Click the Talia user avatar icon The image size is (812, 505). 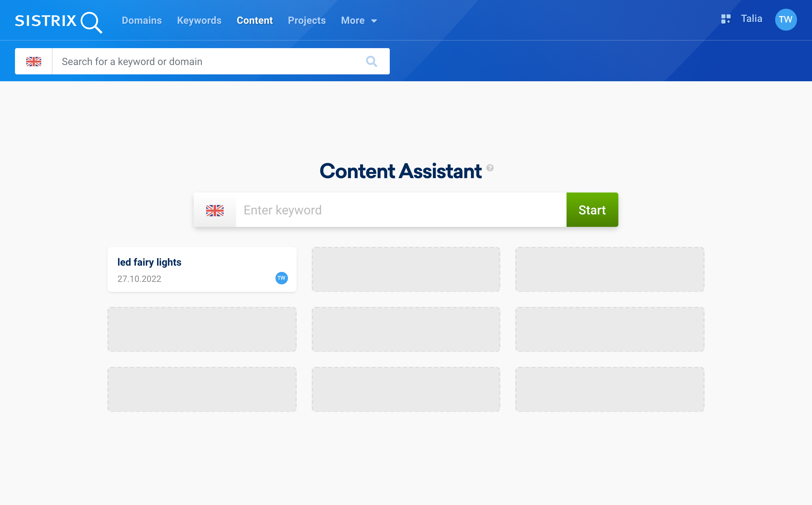point(786,20)
